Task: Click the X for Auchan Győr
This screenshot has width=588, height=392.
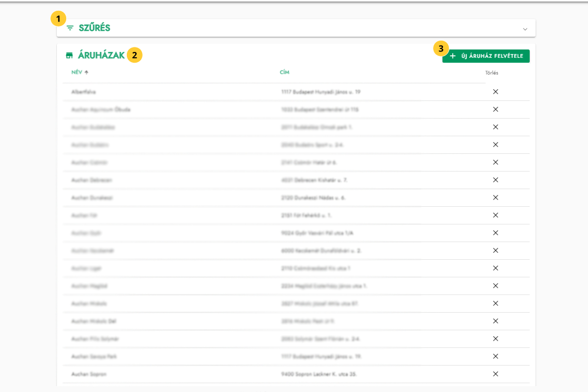Action: click(x=495, y=233)
